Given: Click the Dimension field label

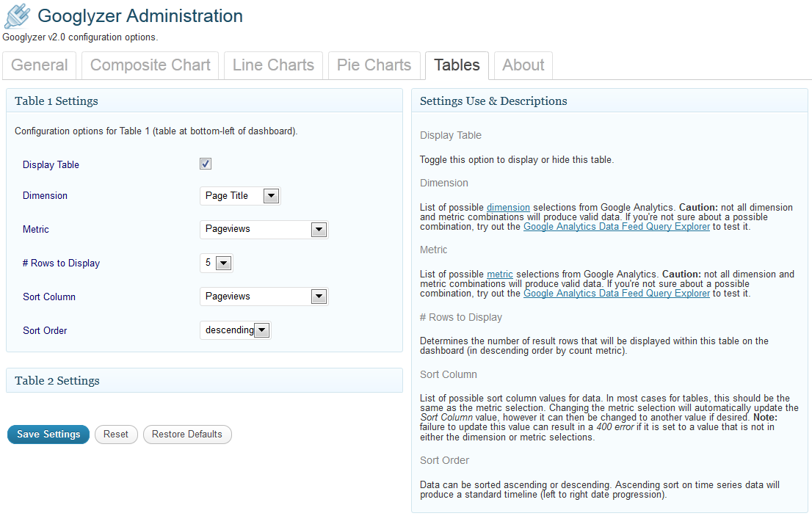Looking at the screenshot, I should 45,196.
